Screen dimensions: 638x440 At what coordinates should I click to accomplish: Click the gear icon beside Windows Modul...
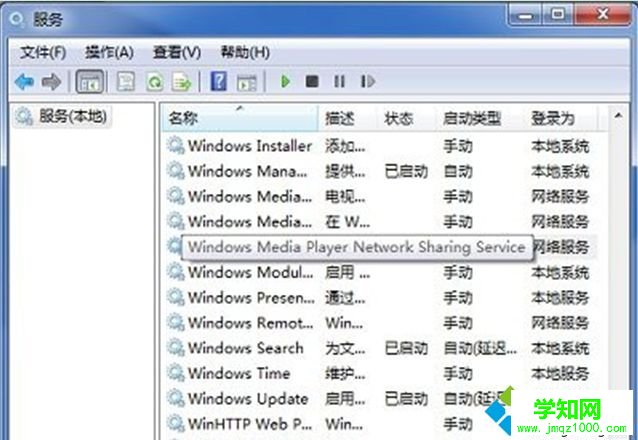tap(176, 272)
